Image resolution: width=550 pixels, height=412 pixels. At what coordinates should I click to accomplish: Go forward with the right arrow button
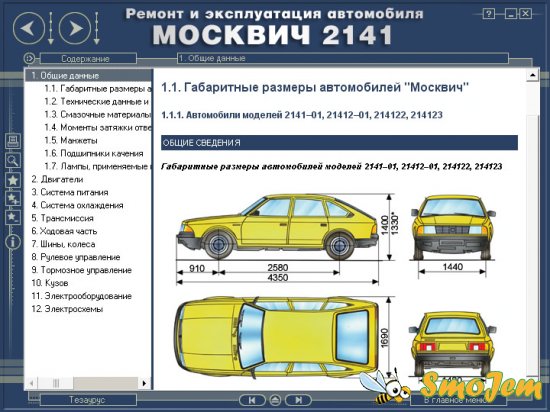point(75,28)
